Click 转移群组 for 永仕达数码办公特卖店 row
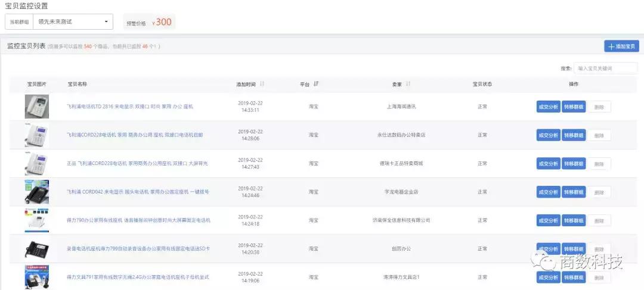The width and height of the screenshot is (644, 290). click(x=574, y=135)
